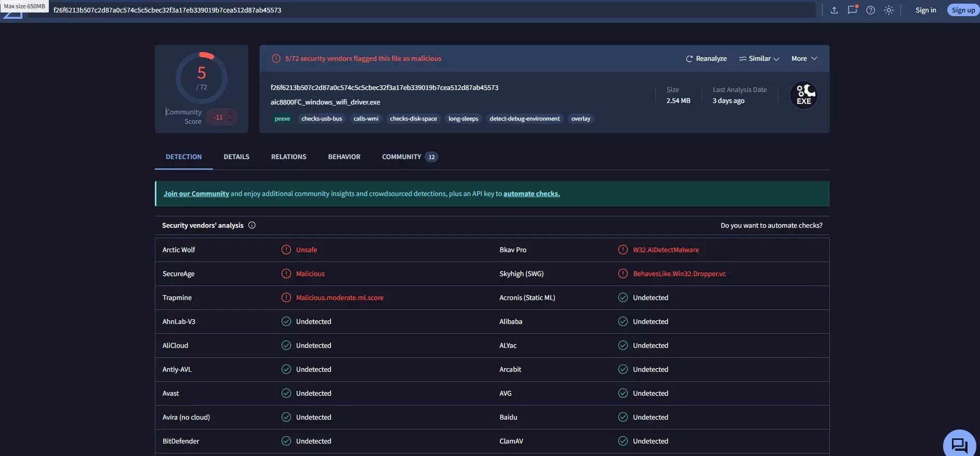The height and width of the screenshot is (456, 980).
Task: Open the Behavior tab
Action: click(x=344, y=157)
